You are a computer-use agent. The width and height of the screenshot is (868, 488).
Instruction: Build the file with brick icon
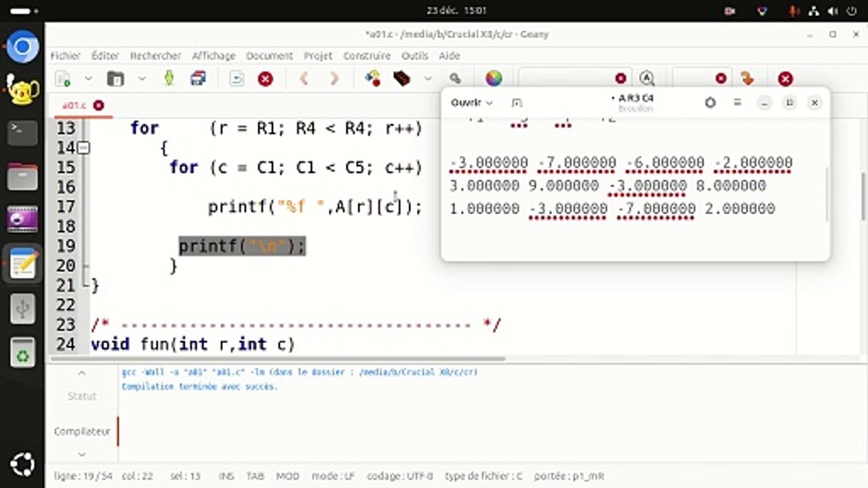[x=401, y=79]
